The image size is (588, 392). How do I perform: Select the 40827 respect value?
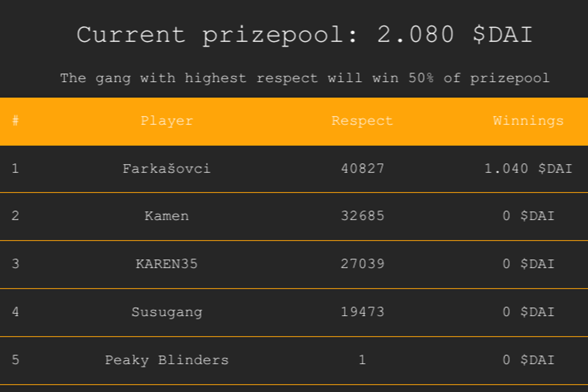pos(363,169)
